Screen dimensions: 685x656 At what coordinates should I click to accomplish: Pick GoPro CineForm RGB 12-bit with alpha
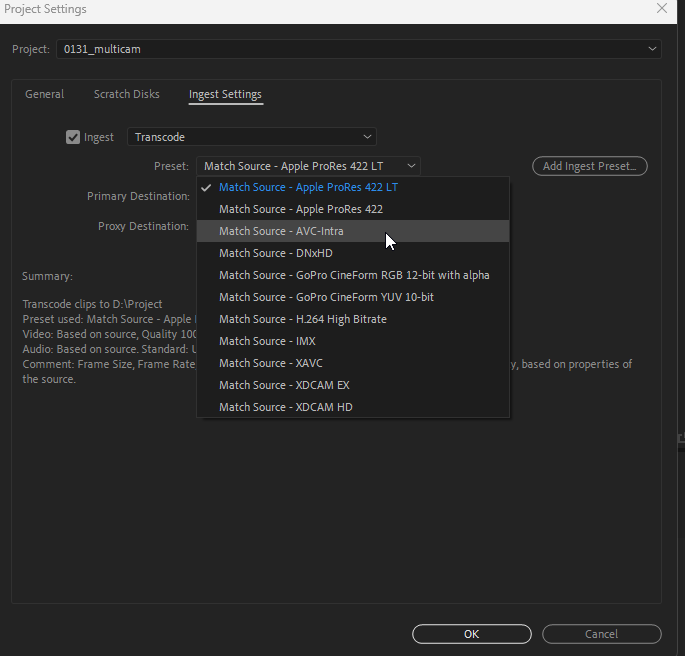coord(353,275)
